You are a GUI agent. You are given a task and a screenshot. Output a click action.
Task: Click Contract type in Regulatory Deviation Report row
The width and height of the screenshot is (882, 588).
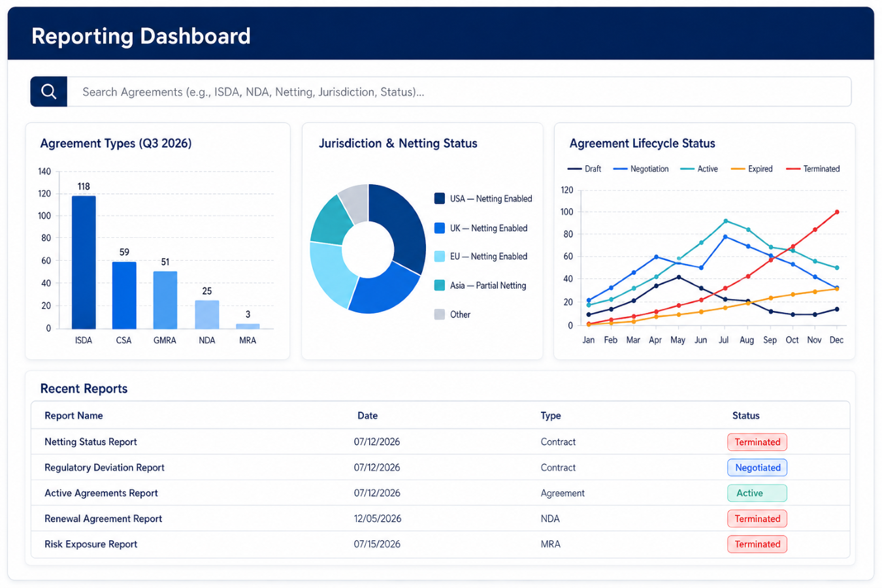[558, 468]
